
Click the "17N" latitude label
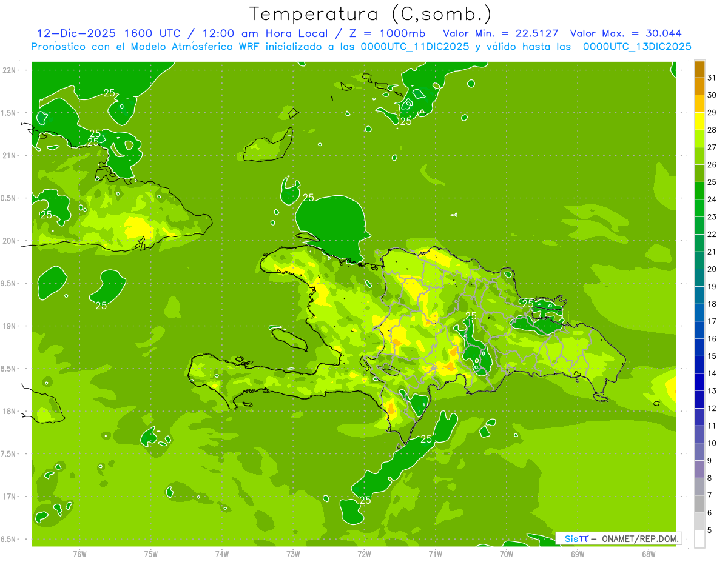click(x=10, y=497)
